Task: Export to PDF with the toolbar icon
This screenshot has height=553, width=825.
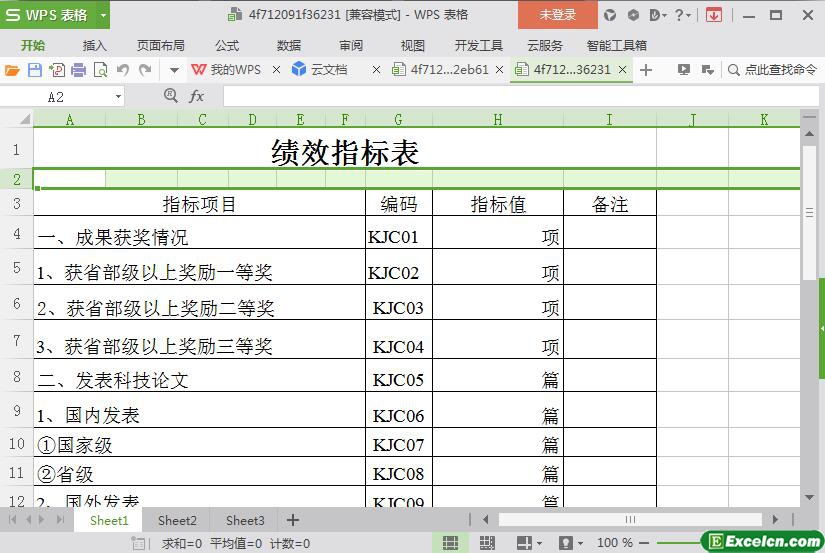Action: (x=57, y=69)
